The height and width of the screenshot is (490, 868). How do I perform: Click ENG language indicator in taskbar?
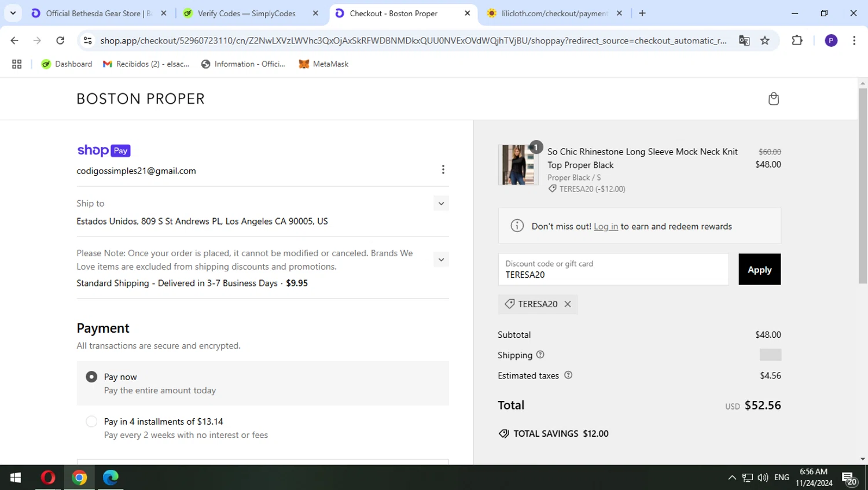coord(781,477)
